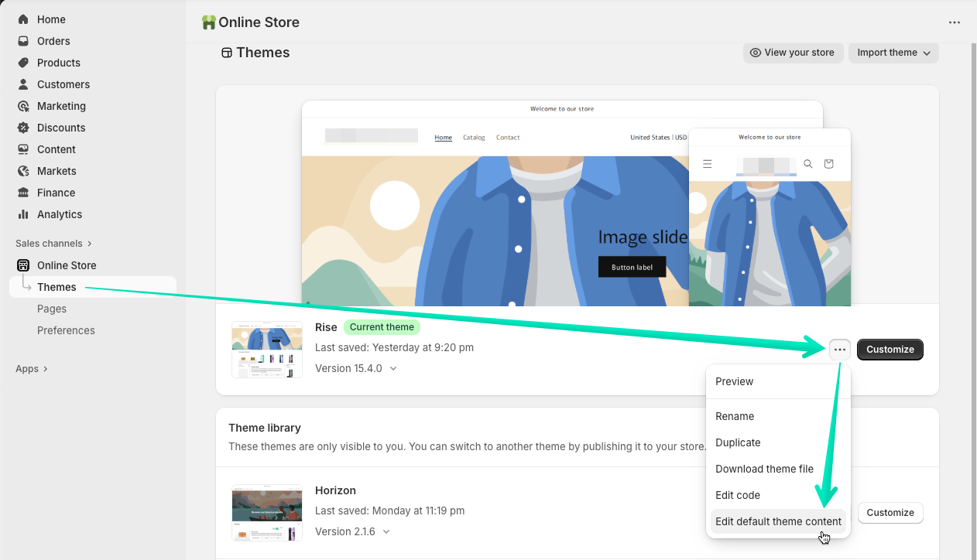Click the Current theme badge
Image resolution: width=977 pixels, height=560 pixels.
382,327
